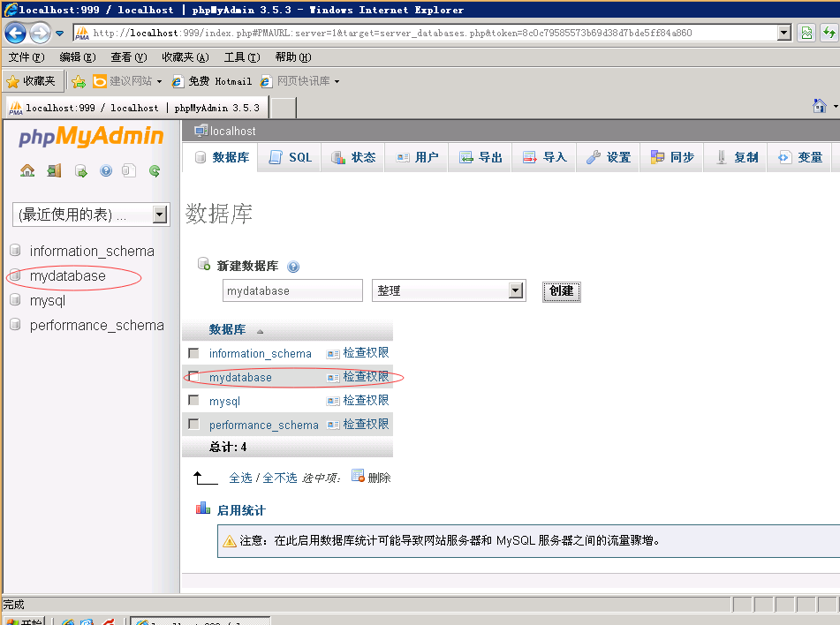Screen dimensions: 840x625
Task: Click the 启用统计 link
Action: tap(241, 510)
